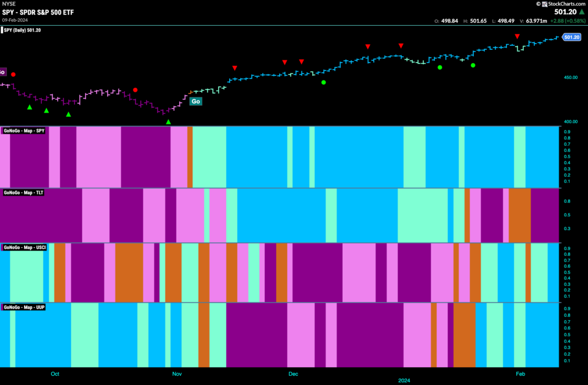The width and height of the screenshot is (588, 385).
Task: Click the green circle marker in December
Action: [324, 83]
